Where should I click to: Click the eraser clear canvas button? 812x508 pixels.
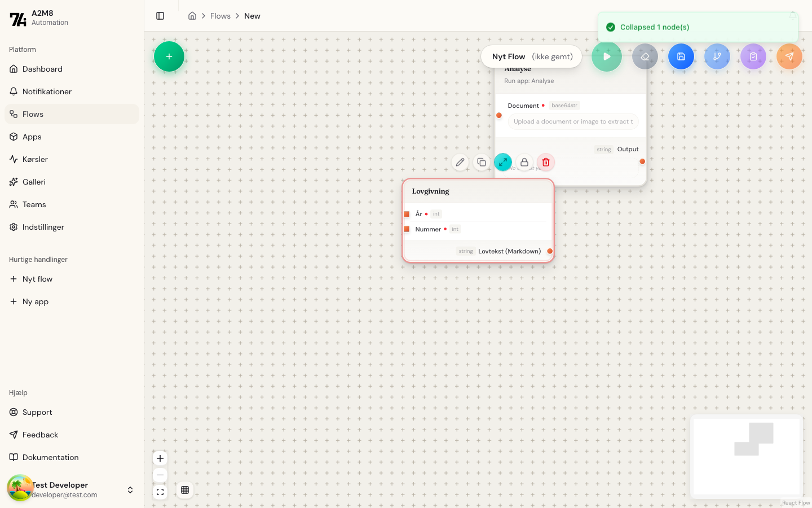click(x=645, y=56)
